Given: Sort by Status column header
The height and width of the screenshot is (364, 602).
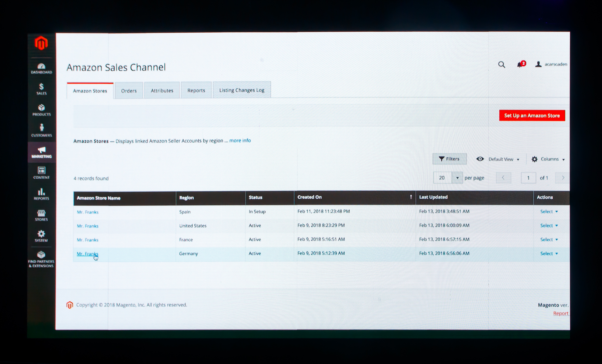Looking at the screenshot, I should tap(270, 197).
